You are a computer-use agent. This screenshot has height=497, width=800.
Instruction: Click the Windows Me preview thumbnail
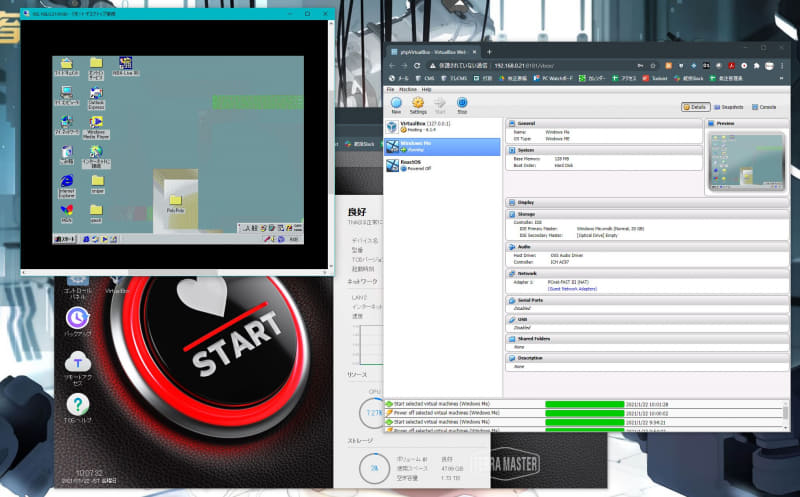747,162
